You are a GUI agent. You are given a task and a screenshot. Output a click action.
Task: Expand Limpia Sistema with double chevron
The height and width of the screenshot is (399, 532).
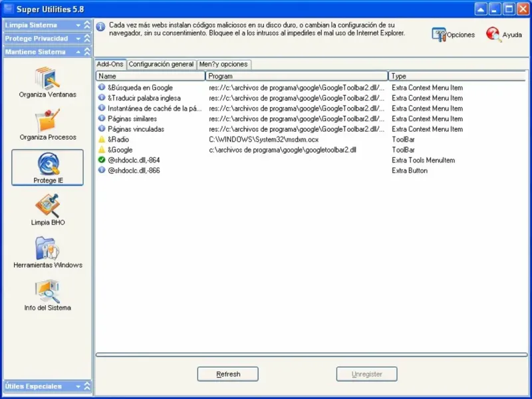click(x=87, y=25)
